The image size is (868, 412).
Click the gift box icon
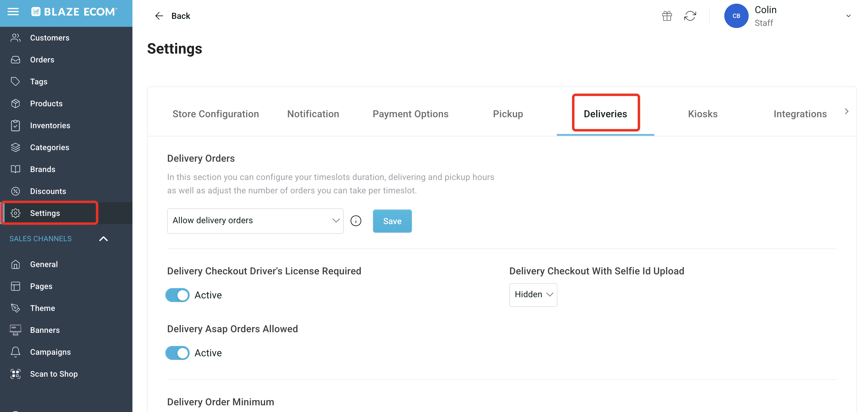[667, 16]
